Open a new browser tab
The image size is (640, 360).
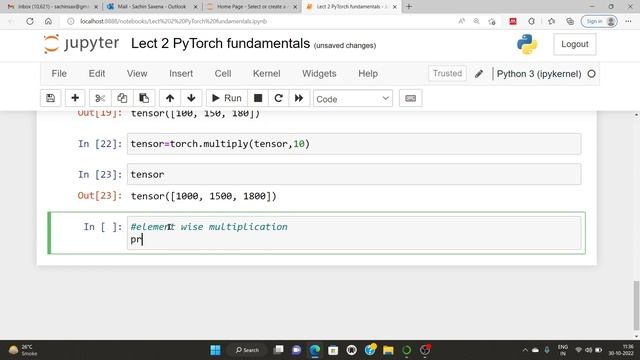[409, 7]
